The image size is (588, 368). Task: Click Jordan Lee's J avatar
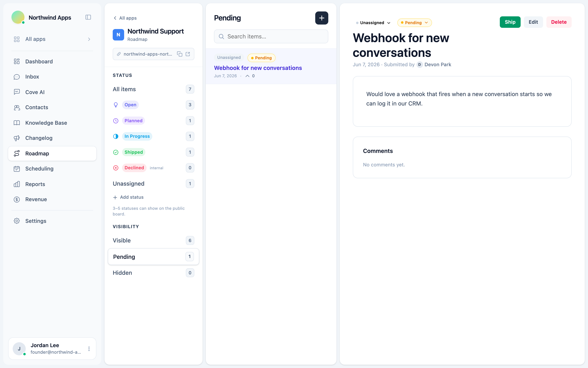[x=19, y=349]
